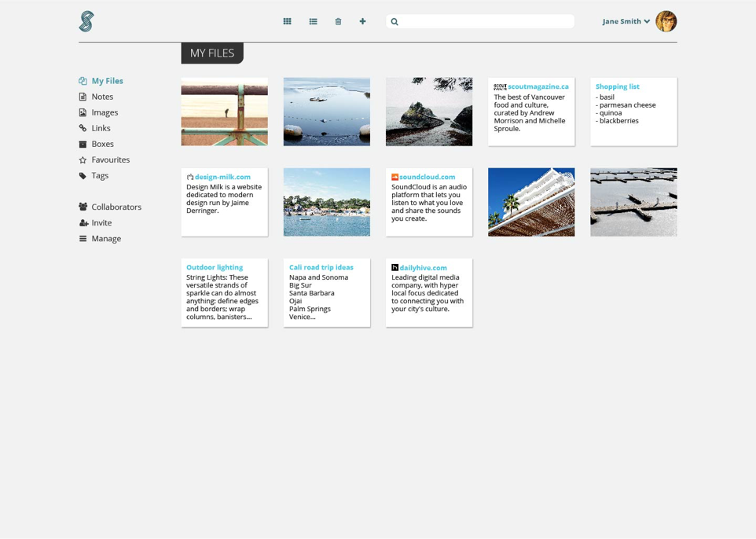This screenshot has height=539, width=756.
Task: Open the calm blue water buoys photo
Action: (327, 112)
